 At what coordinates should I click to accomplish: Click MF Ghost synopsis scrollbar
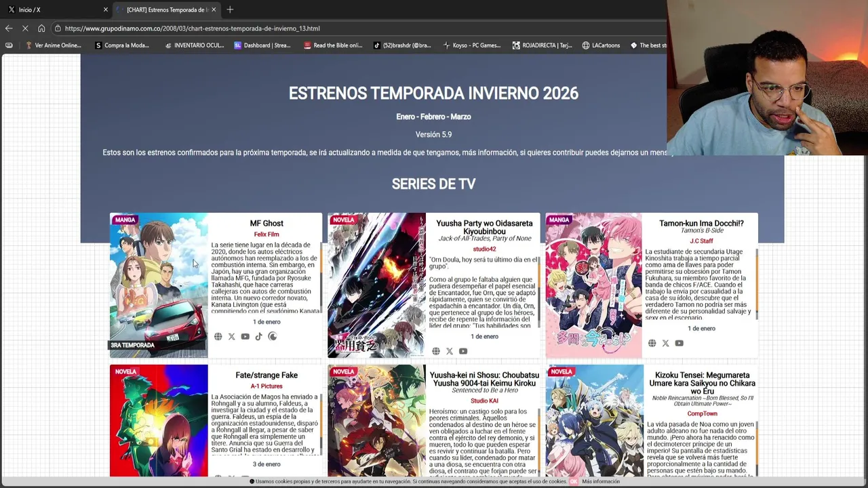321,277
